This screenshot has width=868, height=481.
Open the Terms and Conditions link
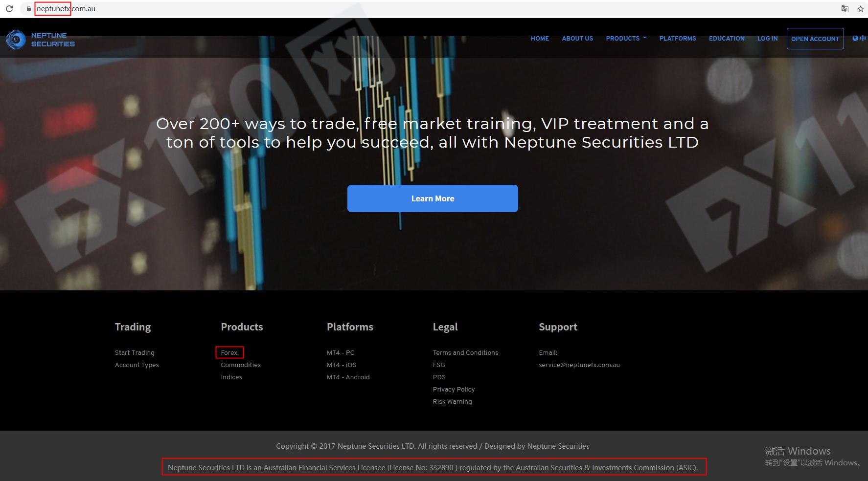click(x=465, y=352)
